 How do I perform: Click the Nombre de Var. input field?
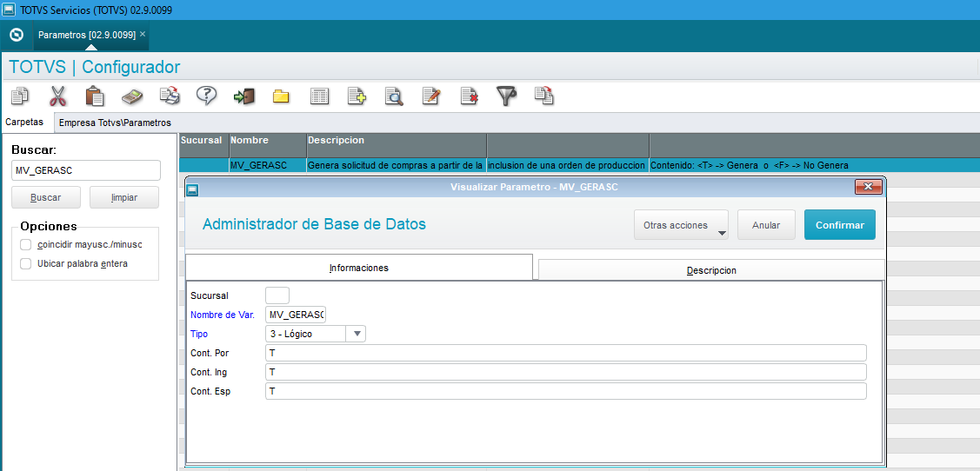point(296,315)
